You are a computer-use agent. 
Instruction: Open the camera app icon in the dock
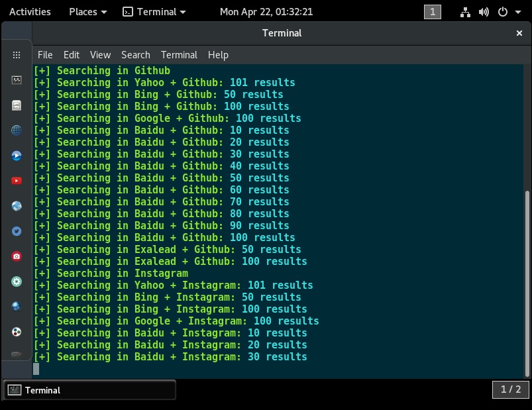coord(17,256)
